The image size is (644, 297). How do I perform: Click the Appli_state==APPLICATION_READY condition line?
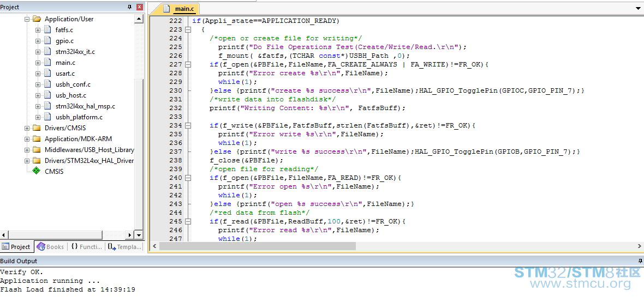(266, 21)
